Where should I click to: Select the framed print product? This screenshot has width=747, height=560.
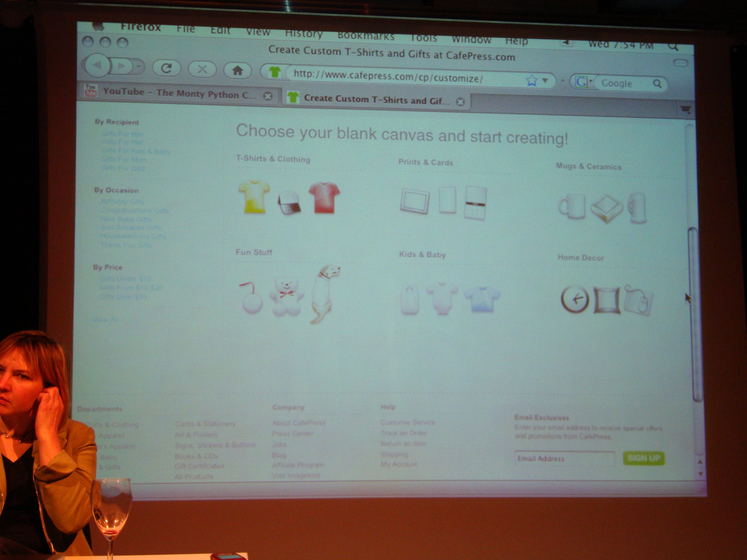415,201
